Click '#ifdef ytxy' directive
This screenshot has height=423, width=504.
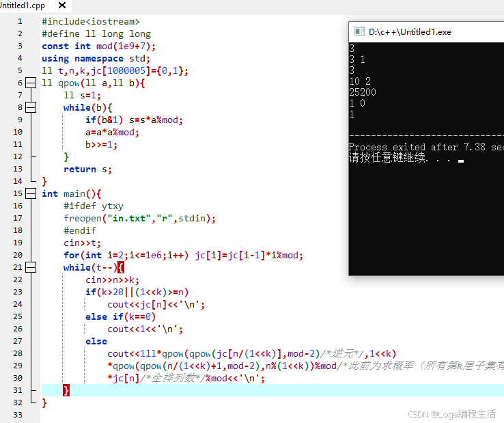click(94, 206)
